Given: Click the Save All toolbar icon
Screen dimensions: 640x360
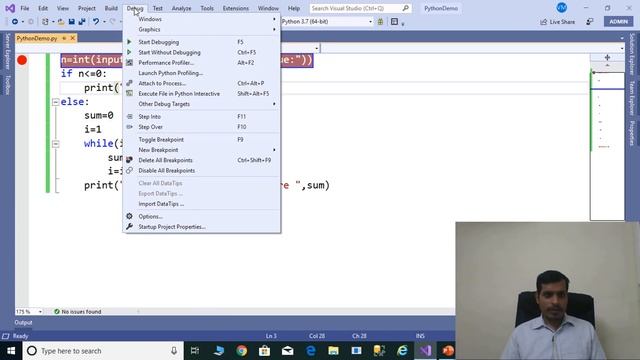Looking at the screenshot, I should (x=82, y=22).
